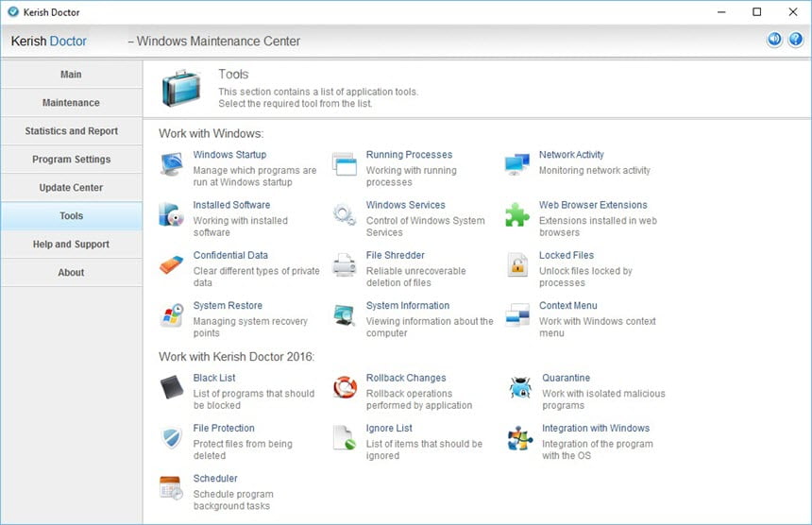Open Help and Support
Viewport: 812px width, 525px height.
[x=72, y=244]
